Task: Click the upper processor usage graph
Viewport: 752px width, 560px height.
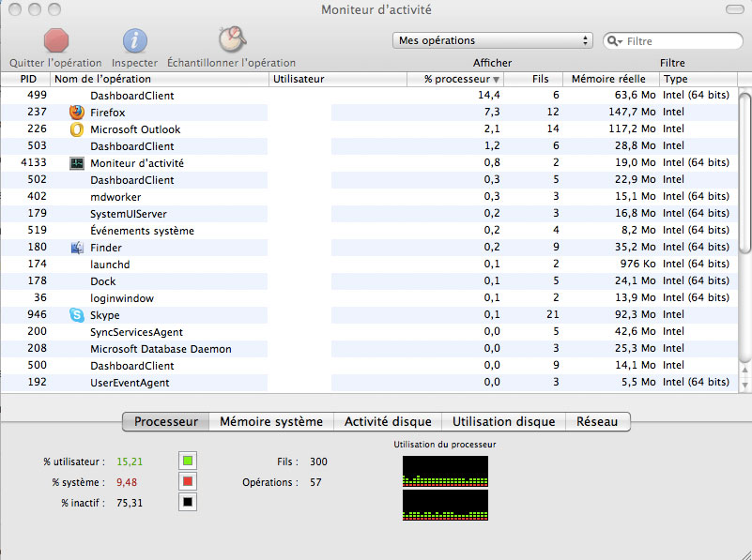Action: [x=446, y=472]
